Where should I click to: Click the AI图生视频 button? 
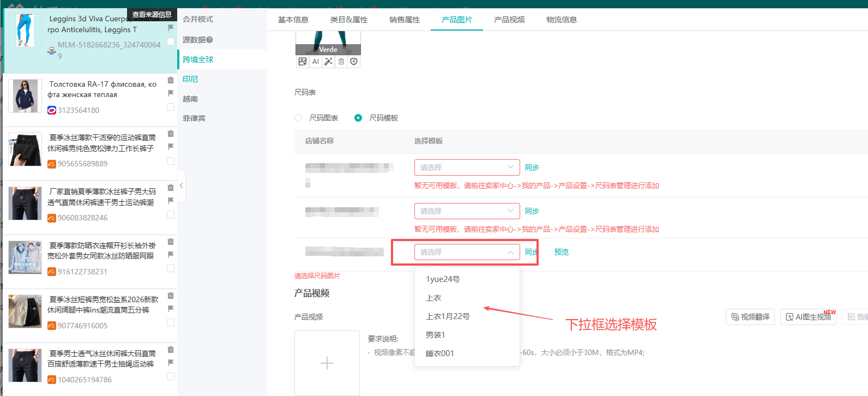[x=809, y=317]
